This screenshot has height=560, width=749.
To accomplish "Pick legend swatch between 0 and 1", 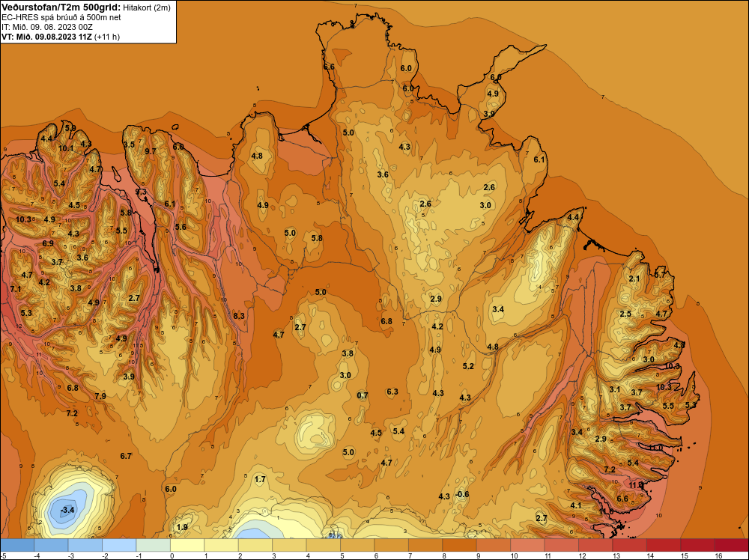I will [187, 545].
